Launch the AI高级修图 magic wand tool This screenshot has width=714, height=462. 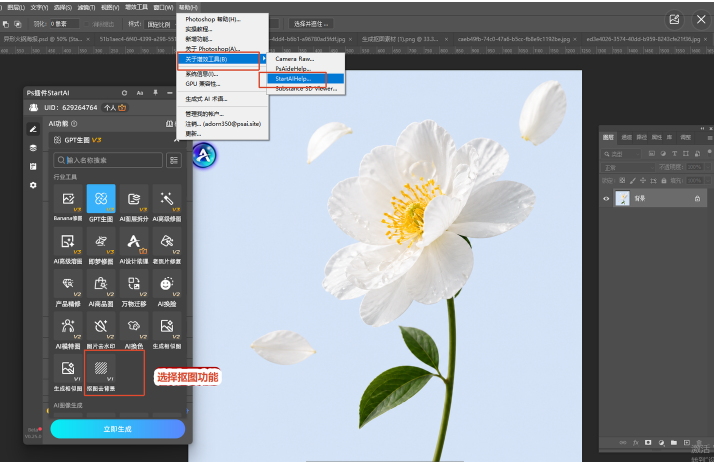[167, 203]
